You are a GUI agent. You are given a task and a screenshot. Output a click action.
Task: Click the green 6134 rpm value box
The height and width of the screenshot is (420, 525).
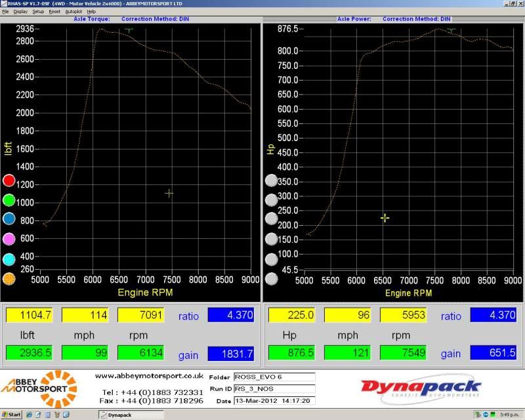coord(140,352)
